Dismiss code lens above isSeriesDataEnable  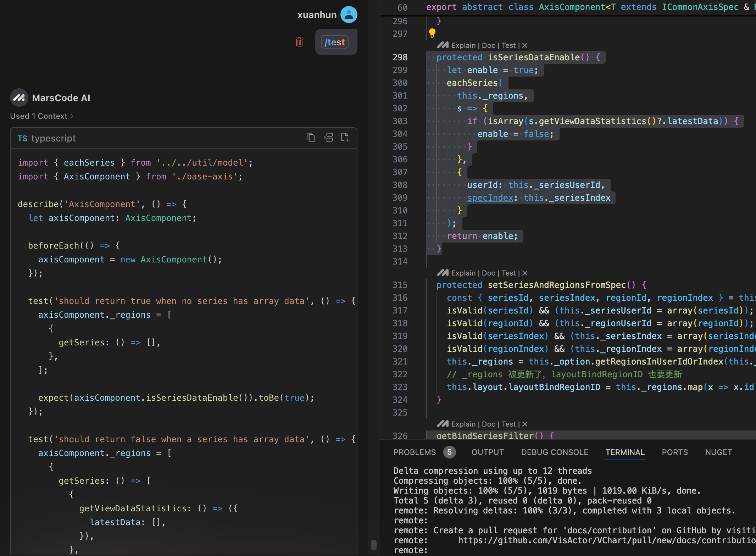[x=525, y=45]
